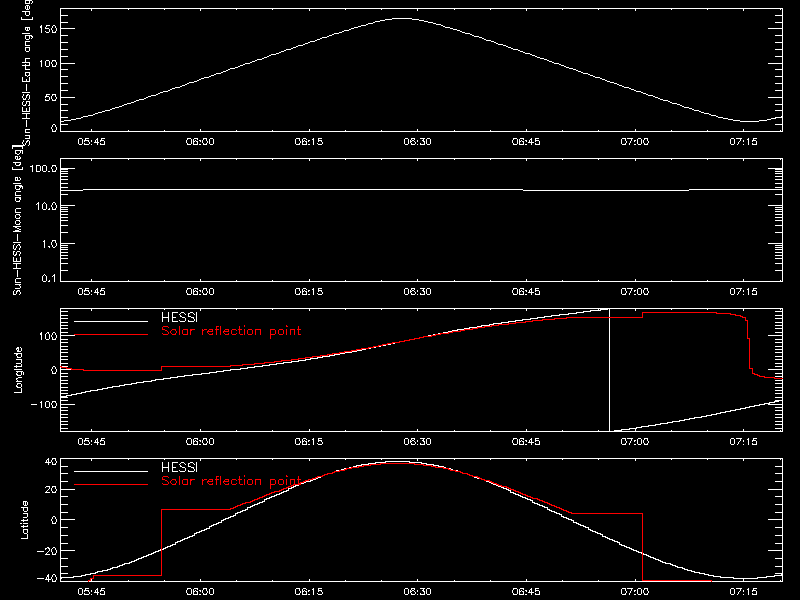Tap 05:45 label under Latitude plot
800x600 pixels.
point(91,592)
